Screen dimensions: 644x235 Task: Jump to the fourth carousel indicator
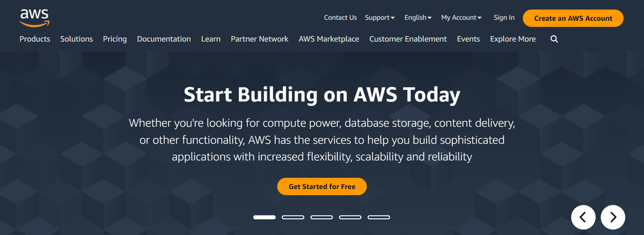[x=350, y=217]
